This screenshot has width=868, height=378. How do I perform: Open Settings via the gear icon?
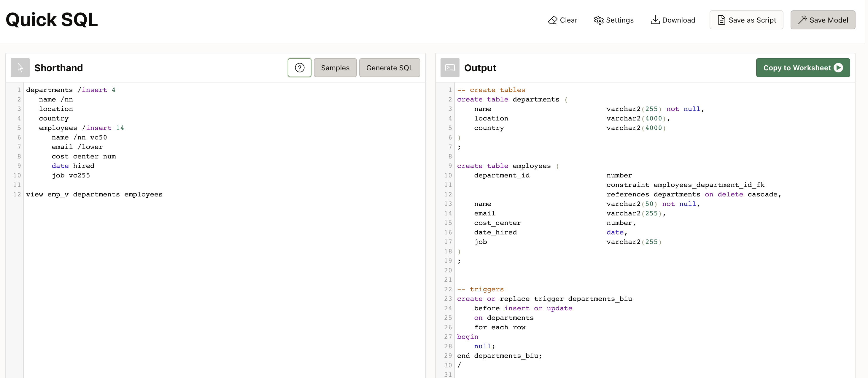[x=599, y=20]
